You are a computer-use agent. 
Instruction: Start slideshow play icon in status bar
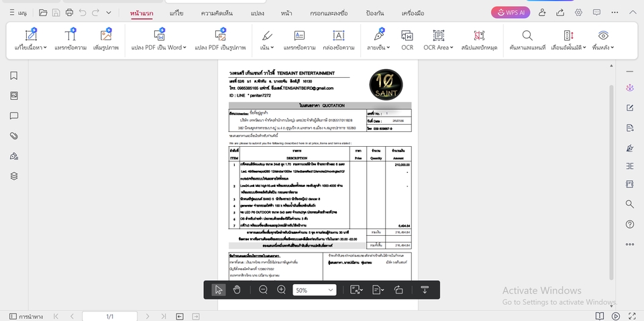(x=616, y=316)
